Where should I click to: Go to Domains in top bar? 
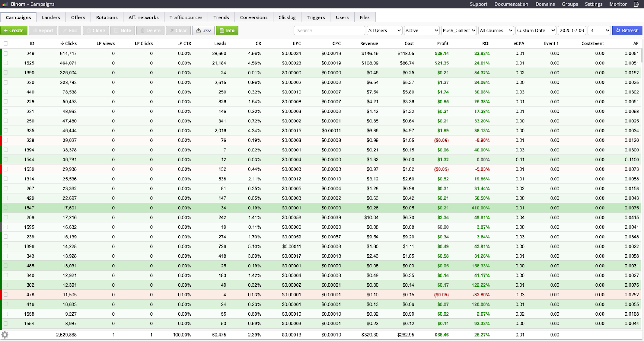(x=545, y=4)
